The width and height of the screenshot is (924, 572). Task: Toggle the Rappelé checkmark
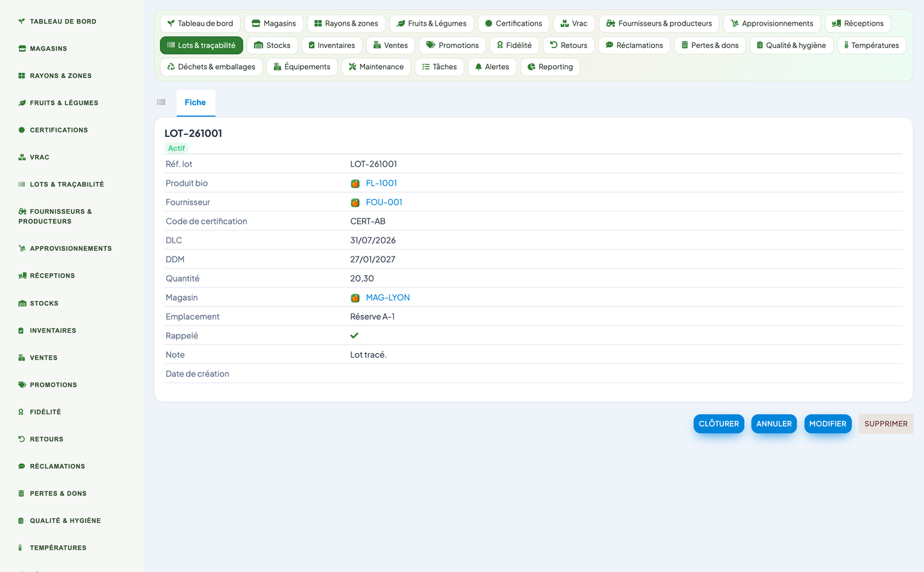pyautogui.click(x=354, y=336)
